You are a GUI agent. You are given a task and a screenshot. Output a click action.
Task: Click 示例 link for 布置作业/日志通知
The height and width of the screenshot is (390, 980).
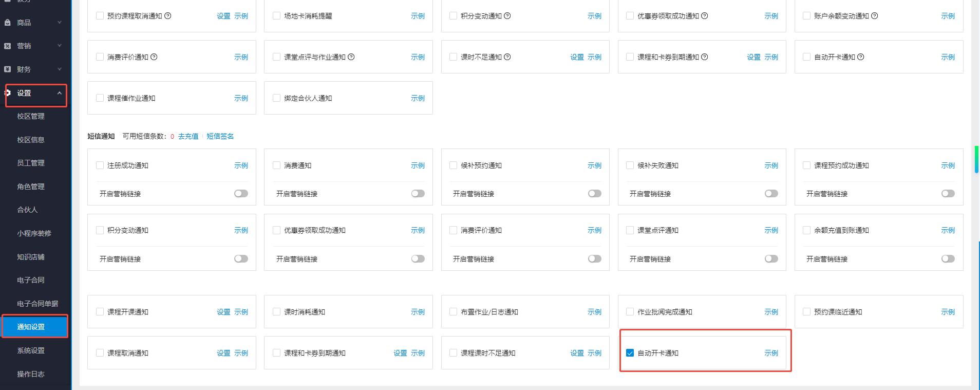(x=594, y=312)
